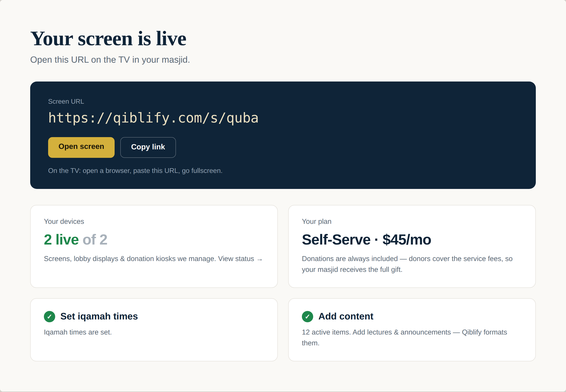Select the qiblify.com/s/quba URL text
The width and height of the screenshot is (566, 392).
(154, 118)
